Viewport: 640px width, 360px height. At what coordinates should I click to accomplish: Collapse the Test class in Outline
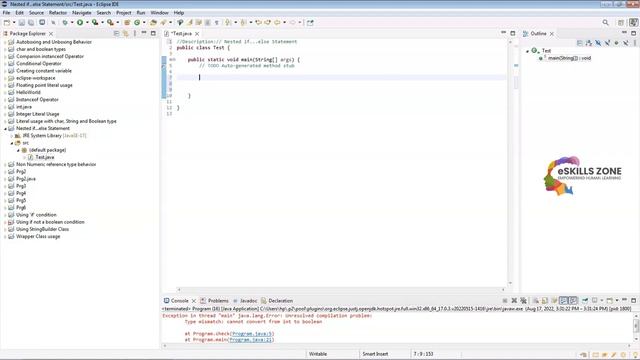pos(527,51)
